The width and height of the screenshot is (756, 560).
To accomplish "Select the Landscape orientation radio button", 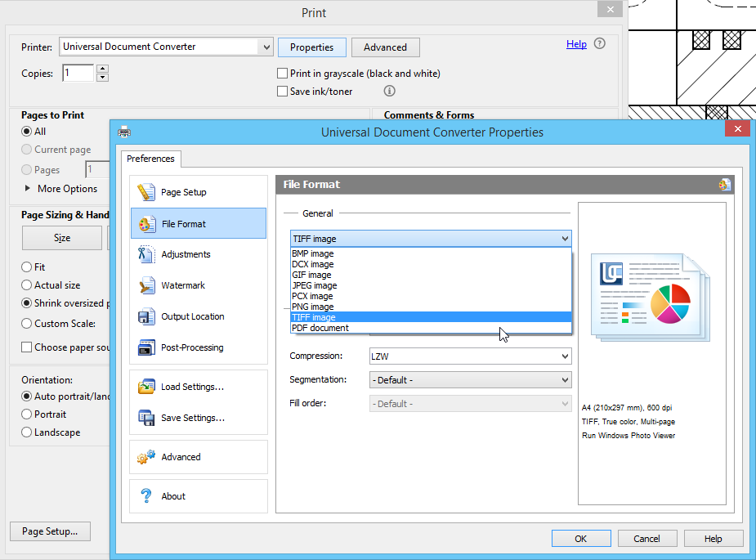I will point(27,432).
